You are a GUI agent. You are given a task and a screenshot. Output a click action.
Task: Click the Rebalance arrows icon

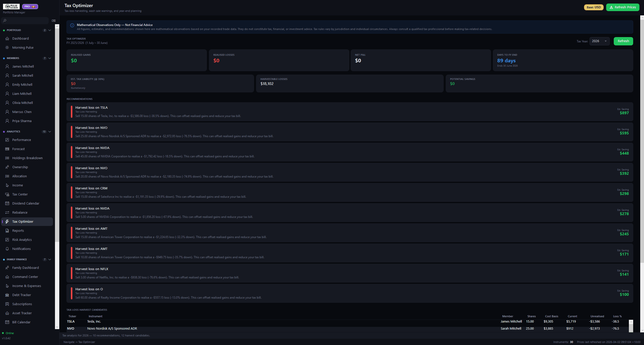[7, 212]
